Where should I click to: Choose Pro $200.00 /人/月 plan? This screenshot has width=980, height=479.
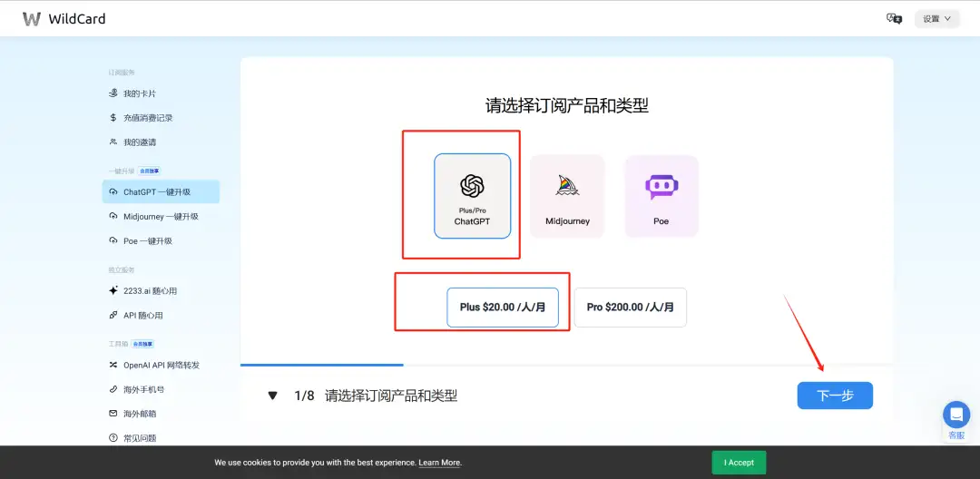(x=631, y=308)
